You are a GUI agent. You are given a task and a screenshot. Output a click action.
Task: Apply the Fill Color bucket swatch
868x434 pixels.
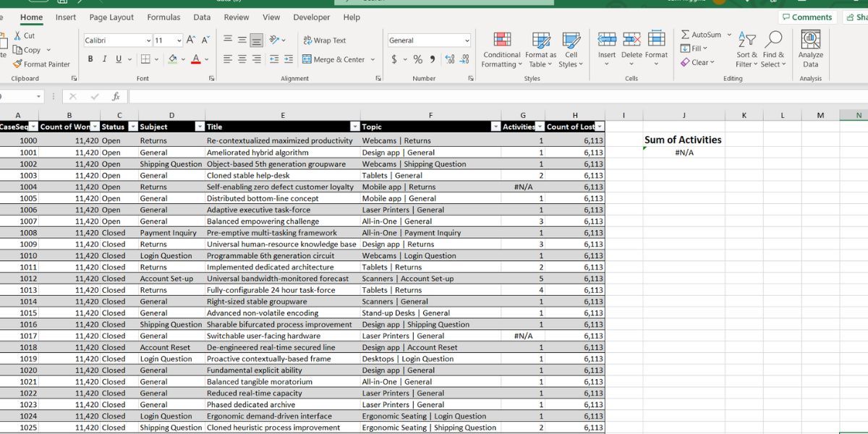pos(173,59)
